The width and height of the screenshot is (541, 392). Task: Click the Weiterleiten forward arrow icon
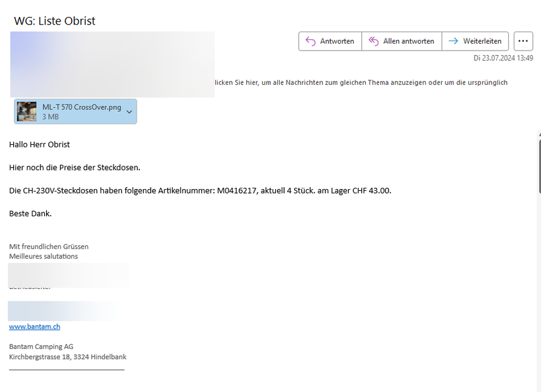pos(453,41)
